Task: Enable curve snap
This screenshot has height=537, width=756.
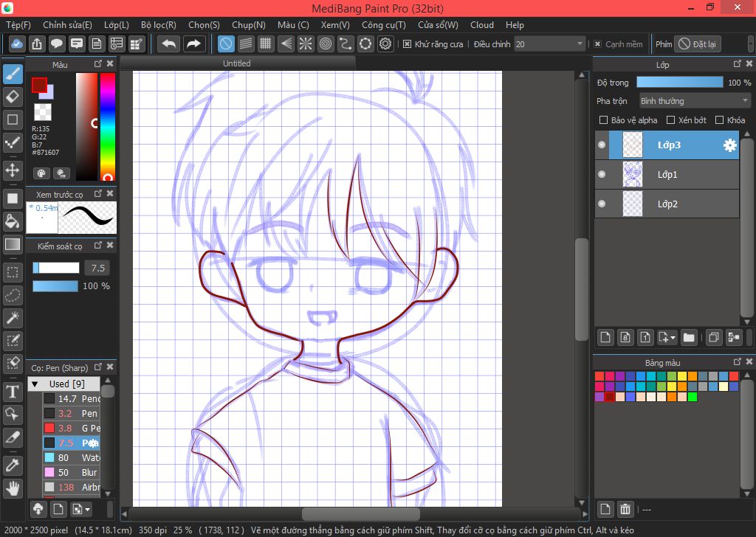Action: [x=346, y=44]
